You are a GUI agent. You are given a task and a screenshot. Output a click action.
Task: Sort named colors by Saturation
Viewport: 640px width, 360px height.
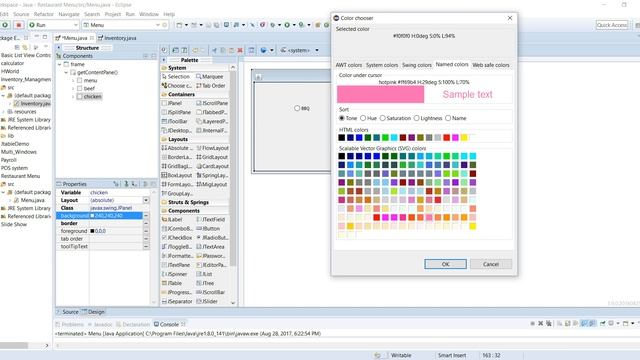(382, 118)
